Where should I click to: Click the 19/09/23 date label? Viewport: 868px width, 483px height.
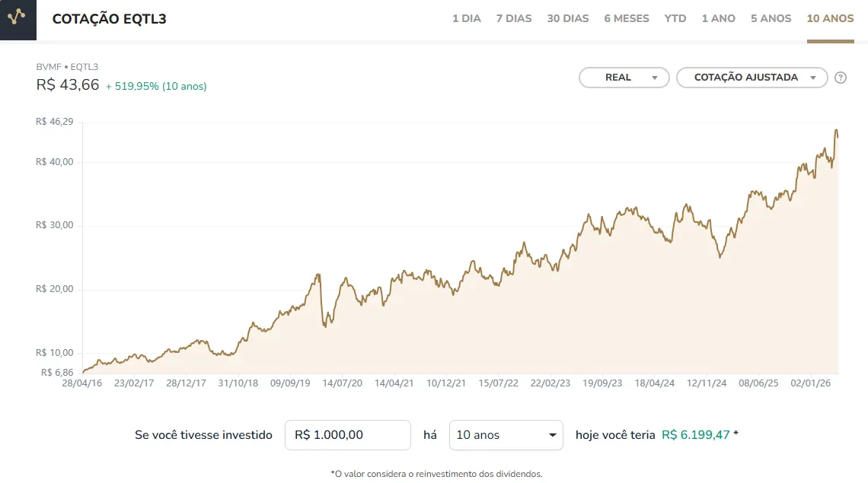pyautogui.click(x=602, y=383)
